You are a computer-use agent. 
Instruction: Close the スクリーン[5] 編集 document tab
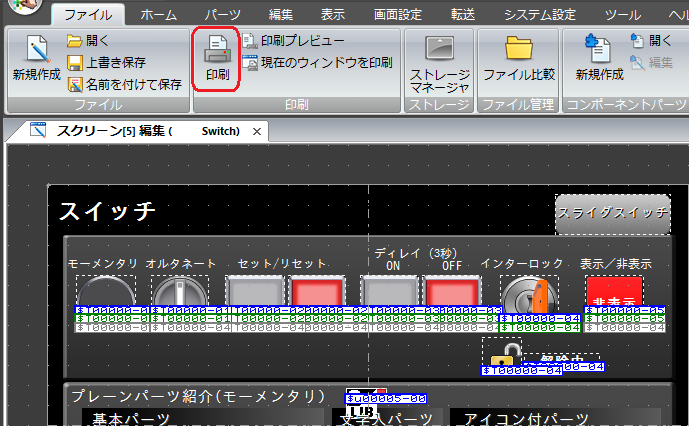[256, 131]
